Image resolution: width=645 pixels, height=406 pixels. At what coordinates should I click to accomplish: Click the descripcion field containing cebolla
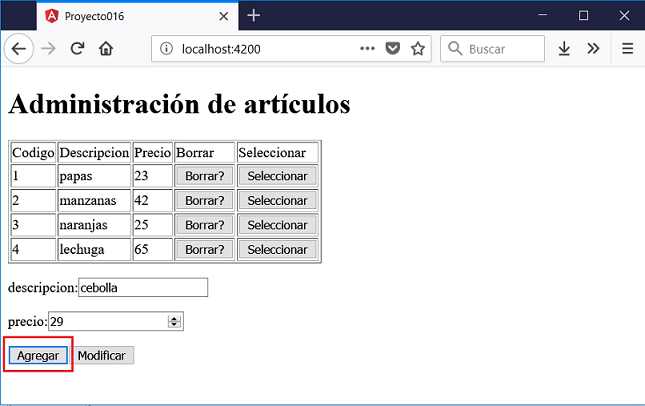coord(143,288)
